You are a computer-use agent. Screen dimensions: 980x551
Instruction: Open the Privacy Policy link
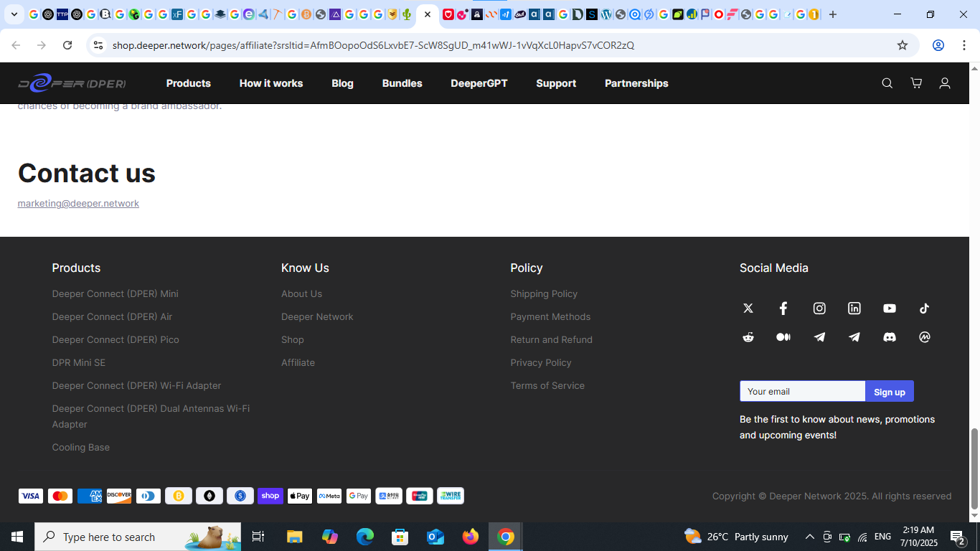[541, 362]
